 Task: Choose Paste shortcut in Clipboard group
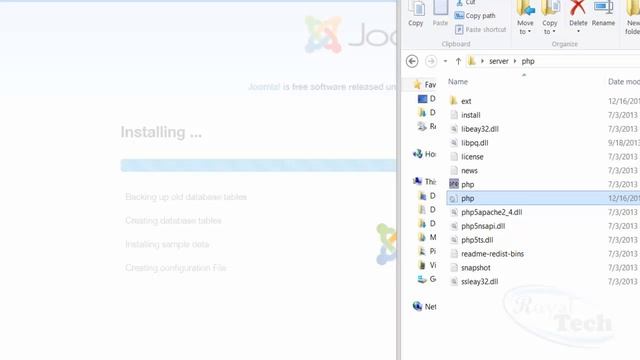coord(480,29)
